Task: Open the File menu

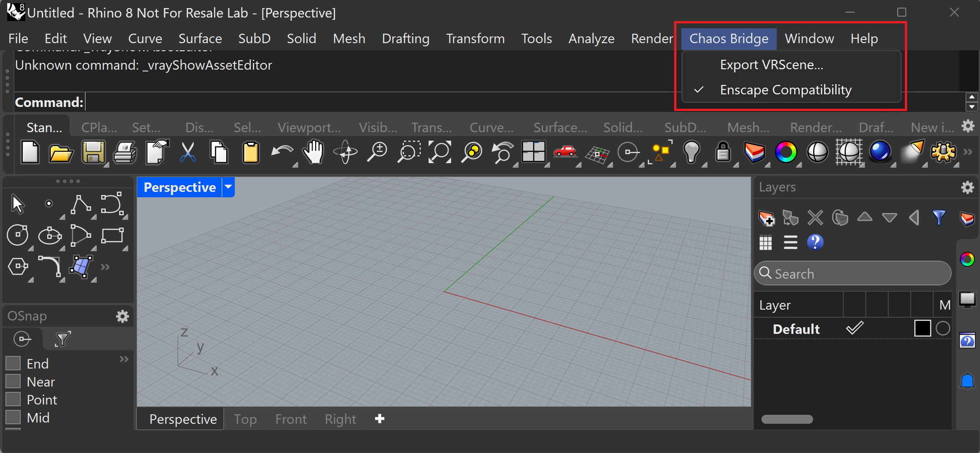Action: (x=18, y=39)
